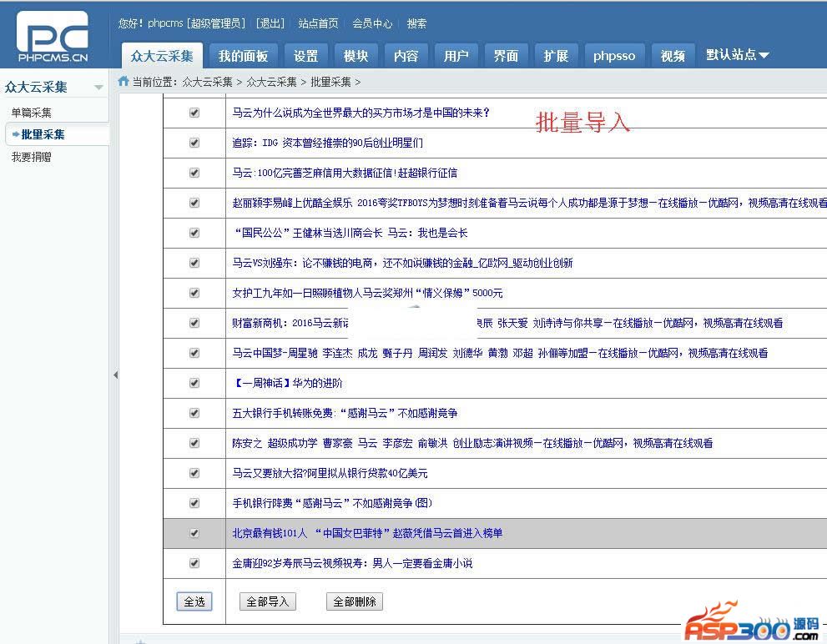Open article 马云又要放大招?阿里拟从银行贷款40亿美元

pos(330,473)
